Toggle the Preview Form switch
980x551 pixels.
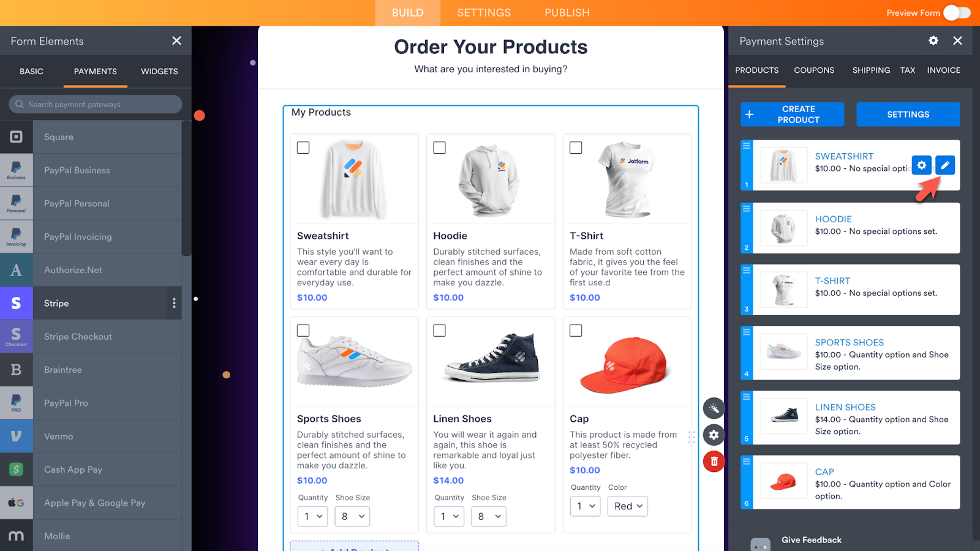[957, 13]
